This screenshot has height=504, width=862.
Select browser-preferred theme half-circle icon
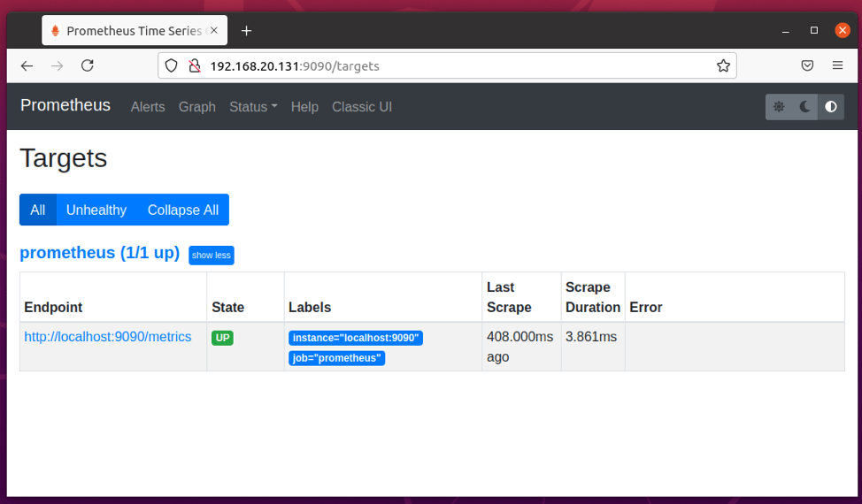coord(831,106)
